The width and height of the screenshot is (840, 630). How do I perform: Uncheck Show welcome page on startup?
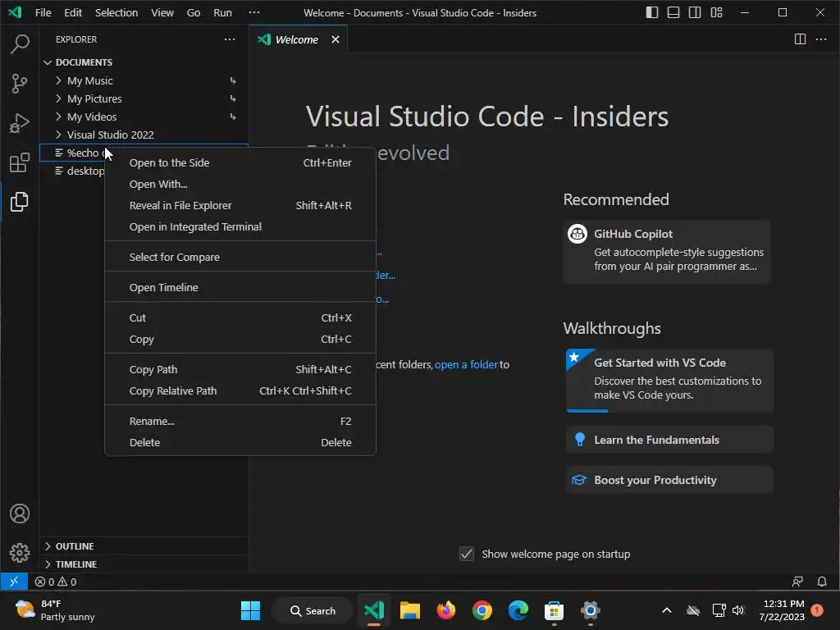(467, 554)
